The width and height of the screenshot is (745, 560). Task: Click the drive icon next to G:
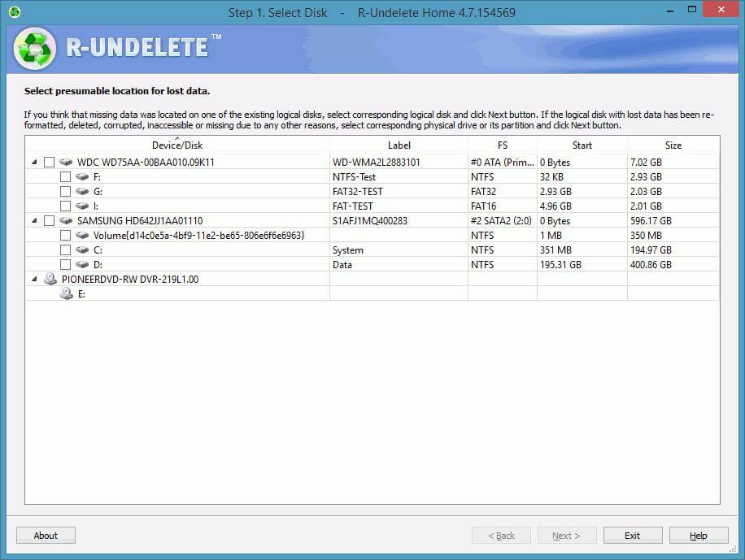pos(82,192)
